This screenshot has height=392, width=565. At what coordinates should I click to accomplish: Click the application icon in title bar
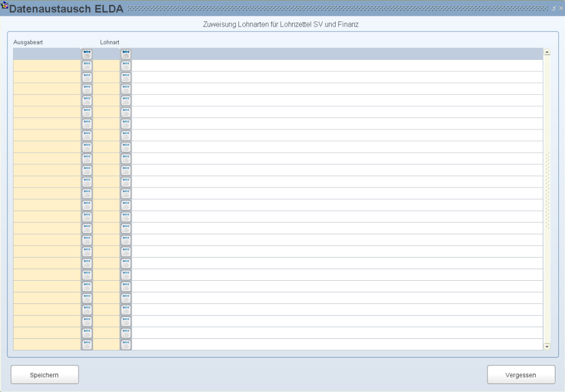point(5,5)
